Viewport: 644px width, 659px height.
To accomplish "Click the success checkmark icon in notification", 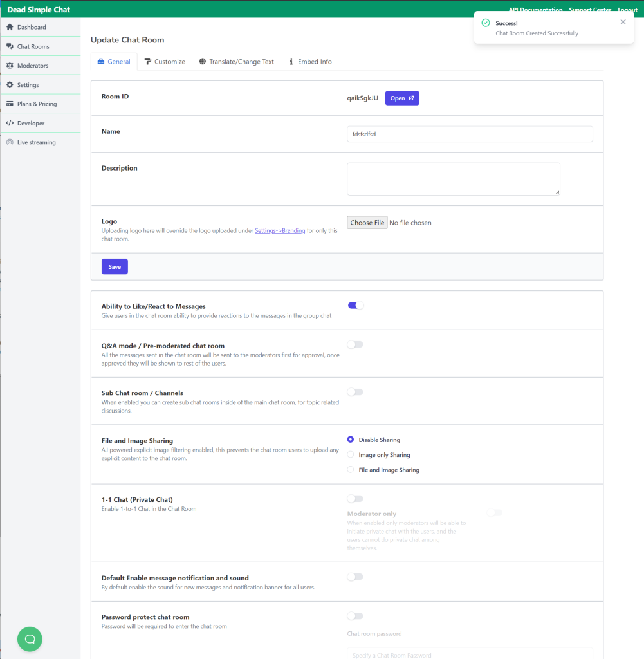I will (x=486, y=23).
